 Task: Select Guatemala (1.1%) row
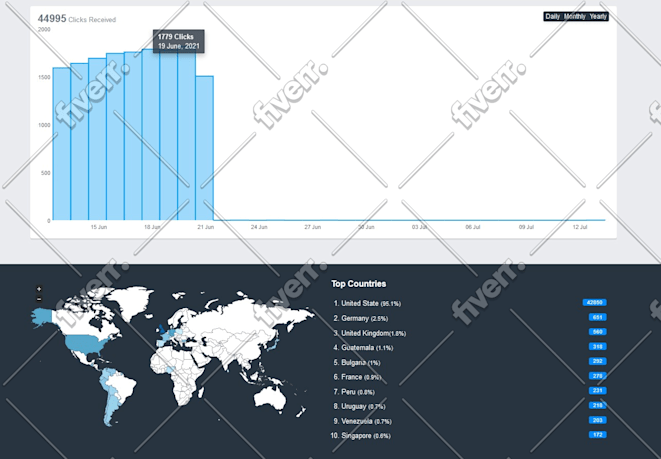coord(363,348)
